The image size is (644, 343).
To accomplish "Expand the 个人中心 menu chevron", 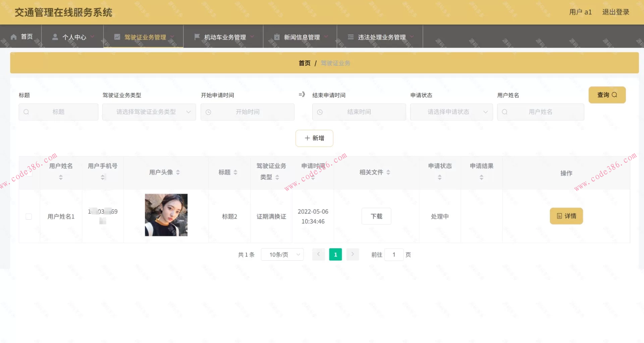I will (x=92, y=37).
